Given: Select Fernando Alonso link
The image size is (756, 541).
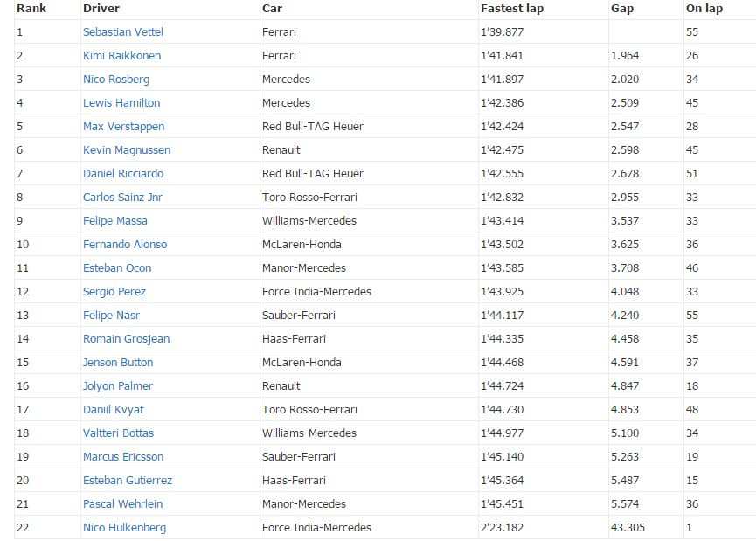Looking at the screenshot, I should [125, 245].
